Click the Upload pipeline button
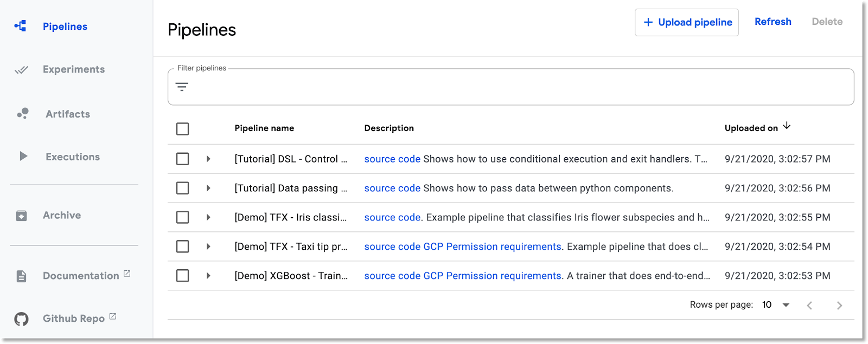The width and height of the screenshot is (868, 344). pos(687,22)
